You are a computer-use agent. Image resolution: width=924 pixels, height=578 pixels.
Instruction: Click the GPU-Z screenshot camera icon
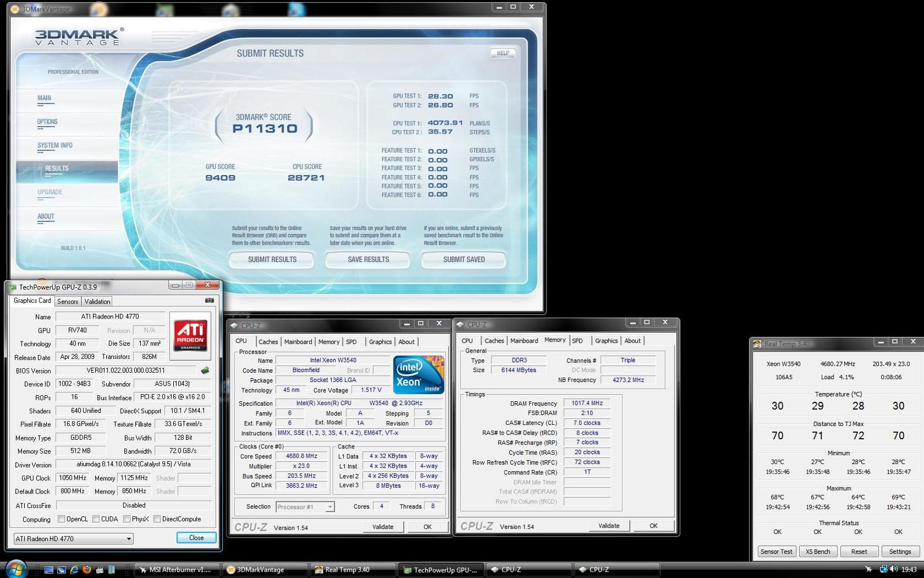[209, 301]
